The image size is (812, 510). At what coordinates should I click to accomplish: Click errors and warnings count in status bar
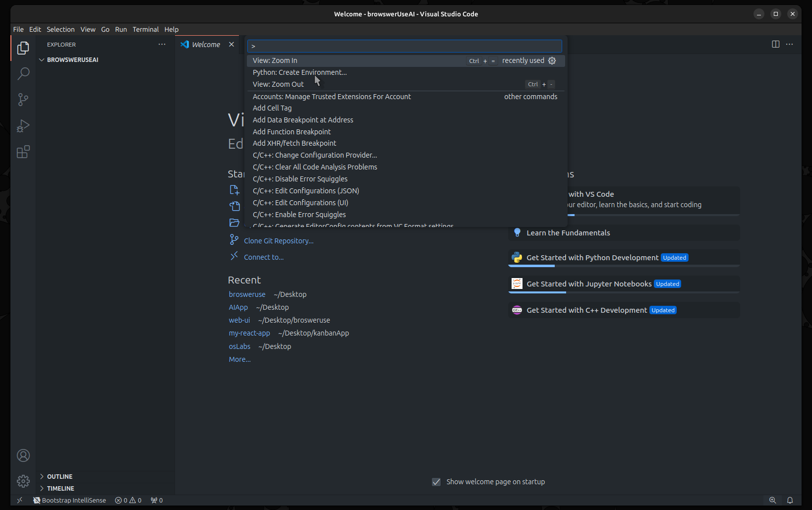(128, 500)
